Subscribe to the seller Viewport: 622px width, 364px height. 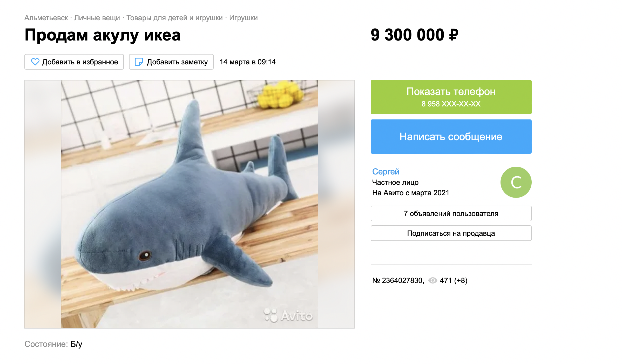(x=451, y=233)
